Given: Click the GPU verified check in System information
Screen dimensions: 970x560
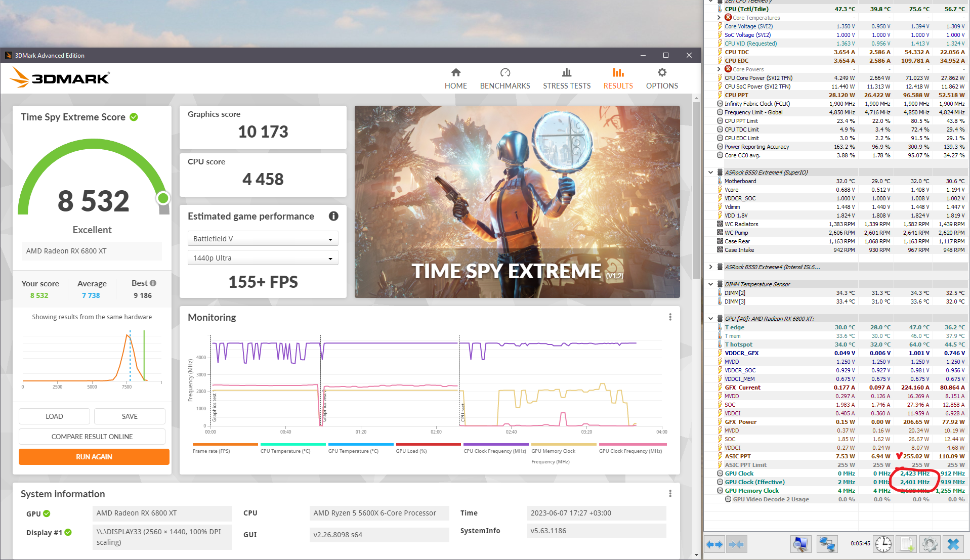Looking at the screenshot, I should [47, 513].
